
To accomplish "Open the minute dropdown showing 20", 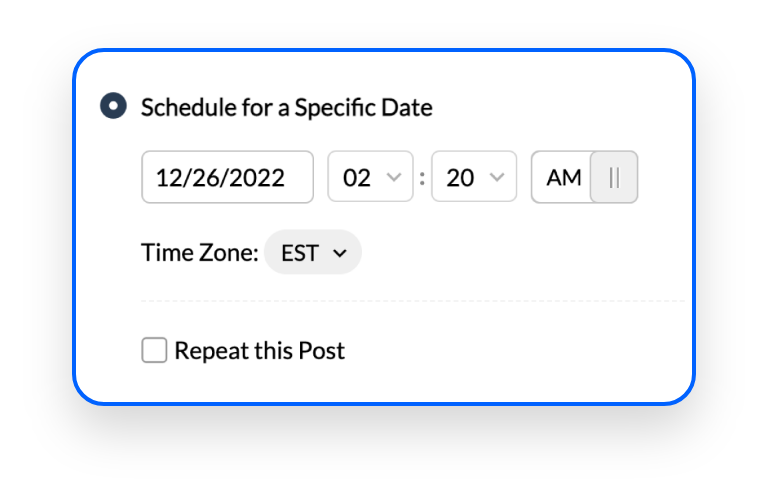I will pos(474,177).
